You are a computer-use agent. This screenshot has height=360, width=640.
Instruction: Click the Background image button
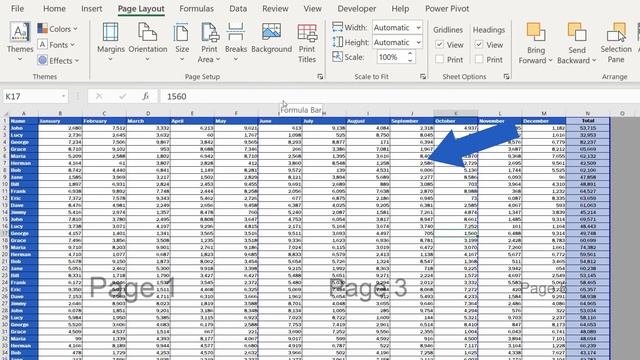coord(271,39)
